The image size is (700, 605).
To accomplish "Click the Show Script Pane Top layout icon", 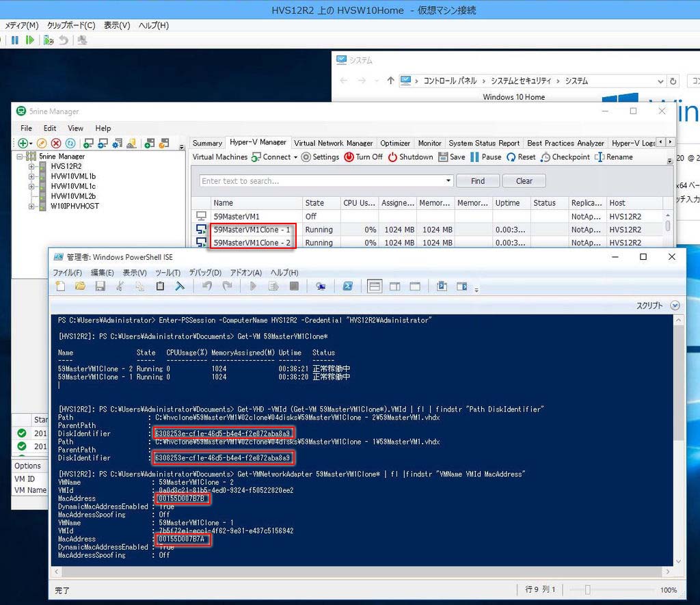I will click(375, 286).
